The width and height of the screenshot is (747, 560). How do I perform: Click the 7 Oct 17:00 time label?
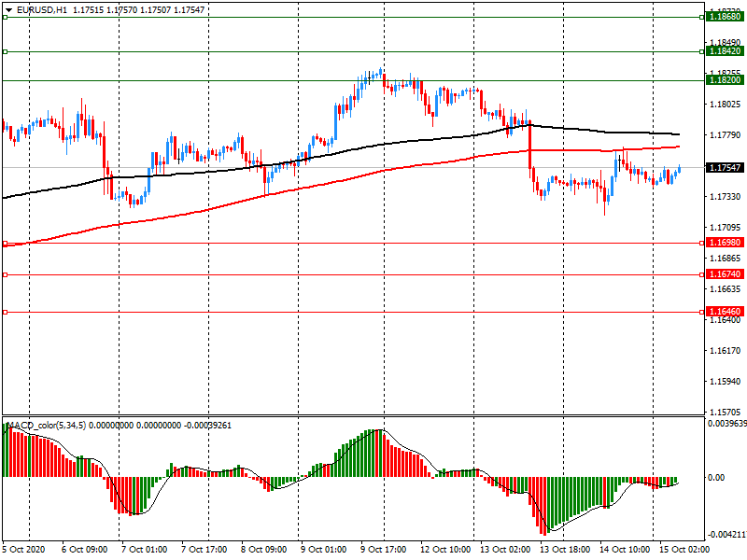pos(204,549)
